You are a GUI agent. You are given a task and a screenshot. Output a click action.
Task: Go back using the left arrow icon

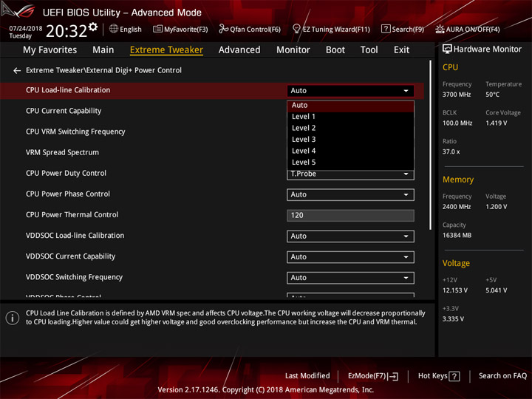point(16,71)
